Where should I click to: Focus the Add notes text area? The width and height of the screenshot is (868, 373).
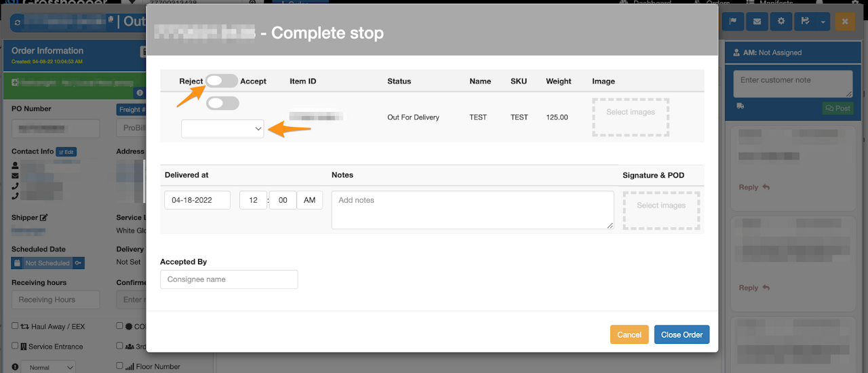[x=473, y=210]
